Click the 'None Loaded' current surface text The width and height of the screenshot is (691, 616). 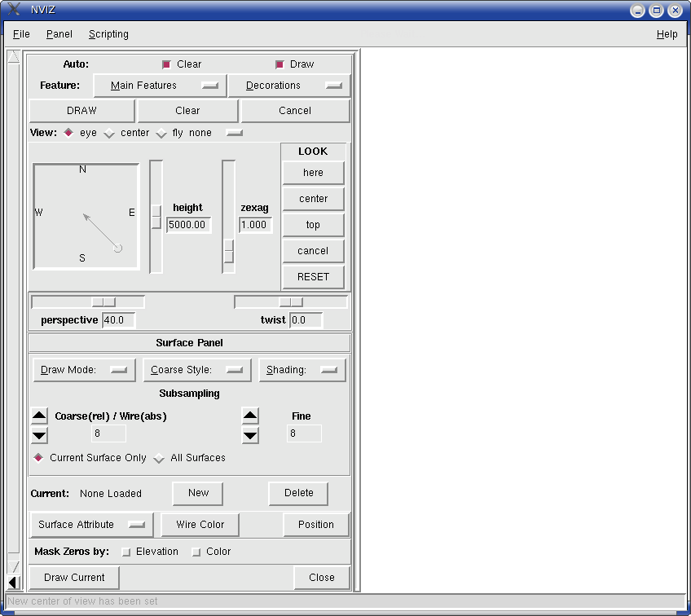tap(111, 494)
